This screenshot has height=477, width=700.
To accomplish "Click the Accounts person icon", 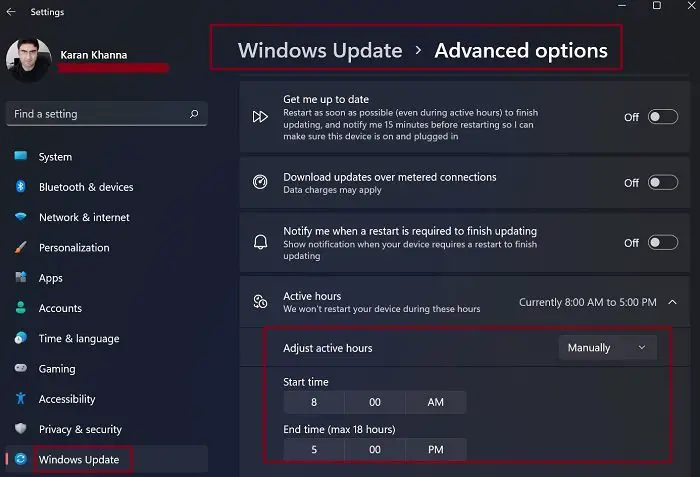I will (x=21, y=307).
